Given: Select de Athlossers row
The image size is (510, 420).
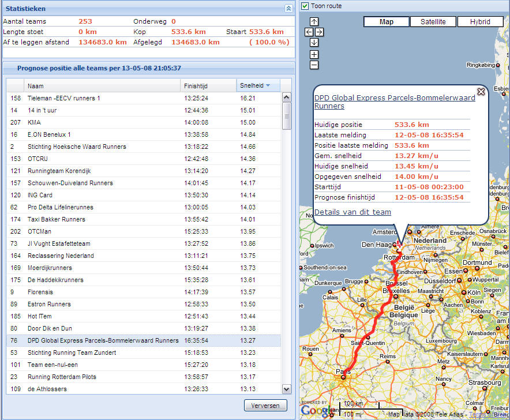Looking at the screenshot, I should pos(144,389).
